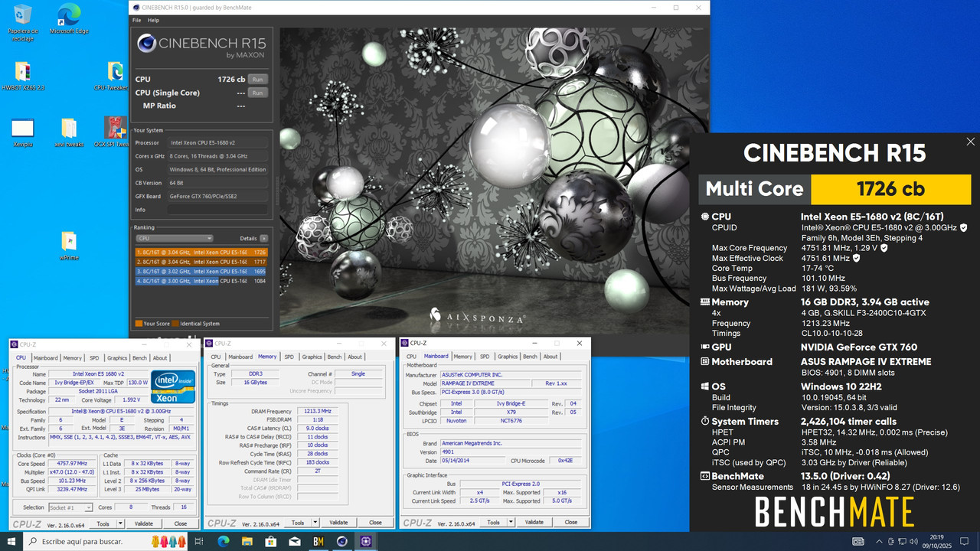Open the touch keyboard tray icon
The width and height of the screenshot is (980, 551).
click(x=858, y=541)
